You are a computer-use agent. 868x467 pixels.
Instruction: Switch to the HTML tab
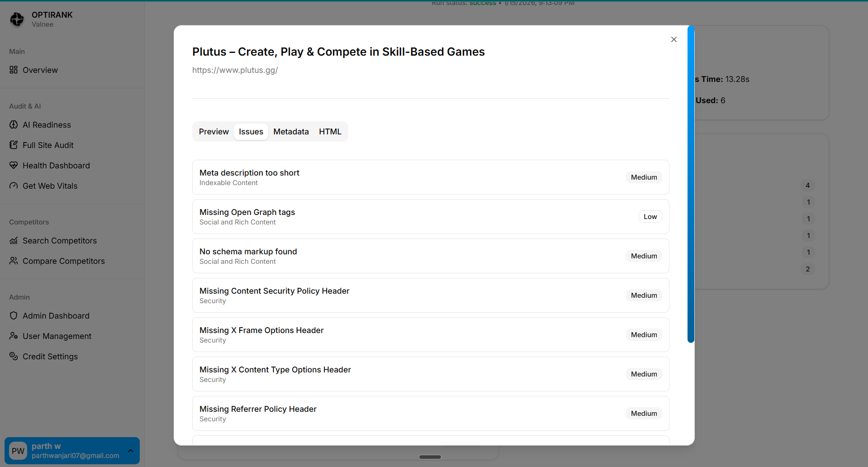pos(330,132)
